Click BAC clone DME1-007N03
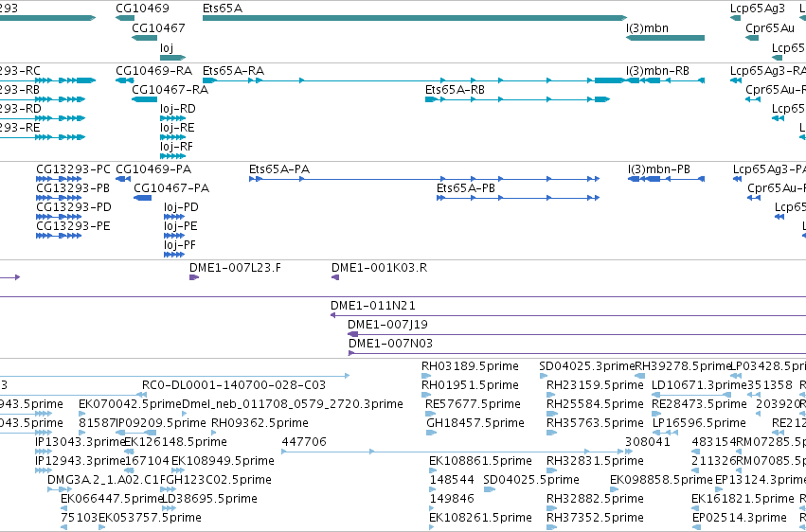 pyautogui.click(x=390, y=344)
